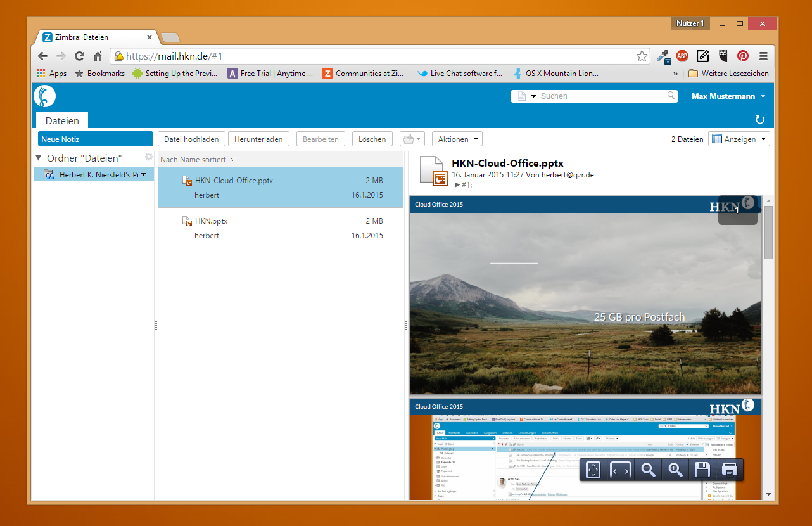Screen dimensions: 812x526
Task: Select the Zimbra: Dateien browser tab
Action: (95, 37)
